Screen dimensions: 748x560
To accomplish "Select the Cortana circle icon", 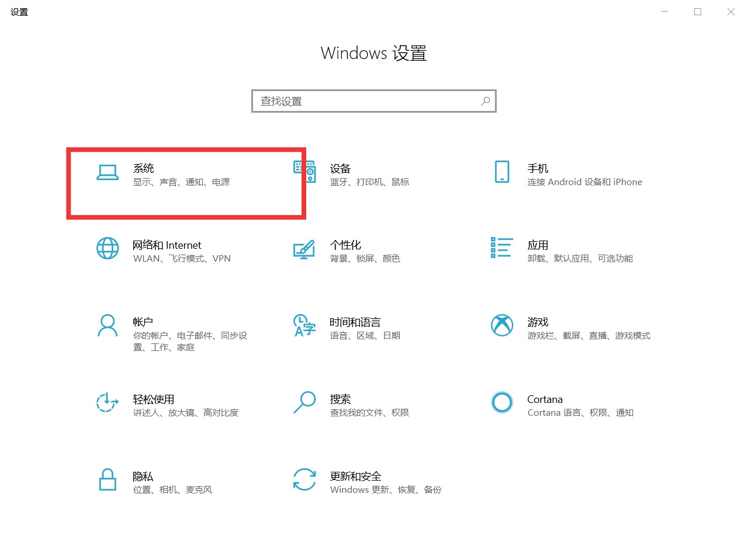I will click(501, 403).
